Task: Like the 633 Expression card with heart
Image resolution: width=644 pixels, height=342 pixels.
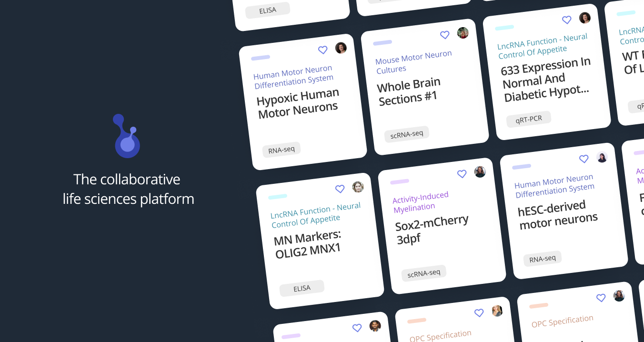Action: [567, 20]
